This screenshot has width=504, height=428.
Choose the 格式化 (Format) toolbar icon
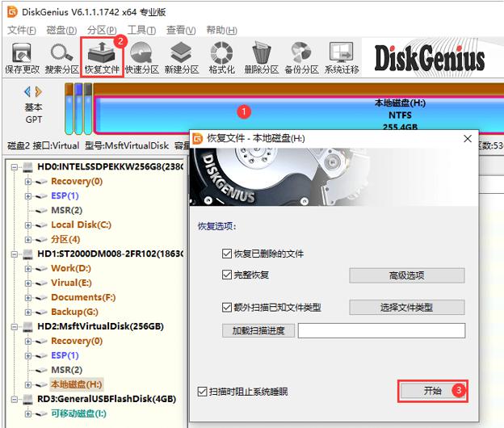pos(221,58)
